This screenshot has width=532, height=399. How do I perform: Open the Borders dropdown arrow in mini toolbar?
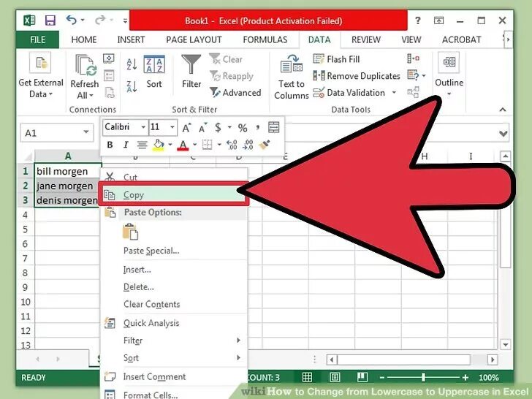click(x=219, y=145)
